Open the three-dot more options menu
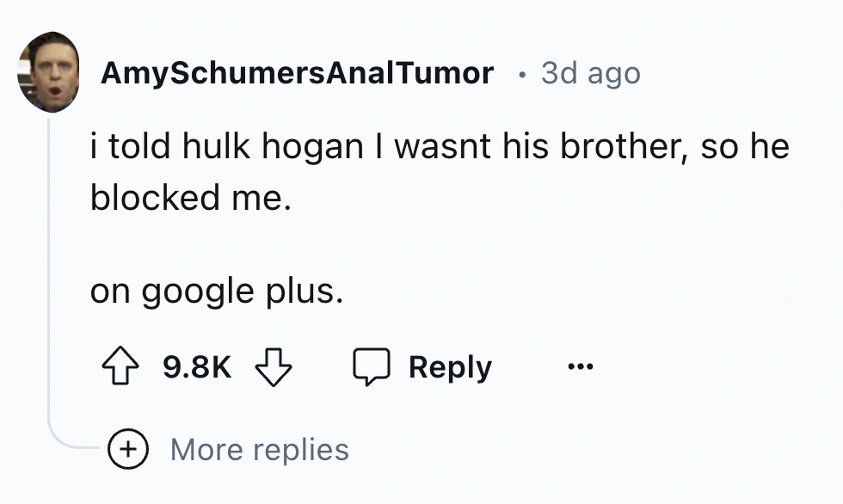This screenshot has height=504, width=843. [x=581, y=367]
